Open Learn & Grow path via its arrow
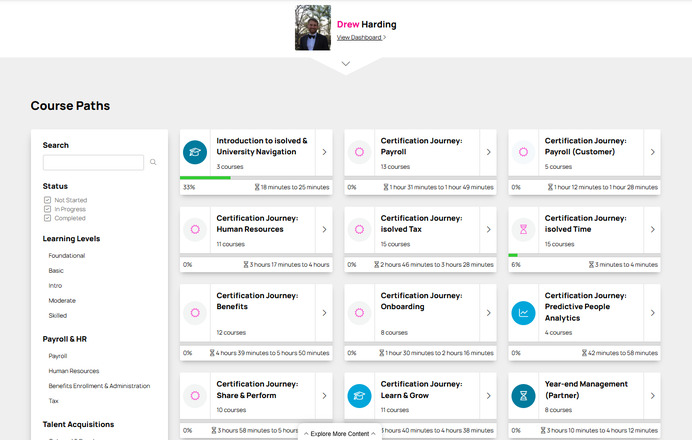Image resolution: width=692 pixels, height=440 pixels. click(x=489, y=396)
